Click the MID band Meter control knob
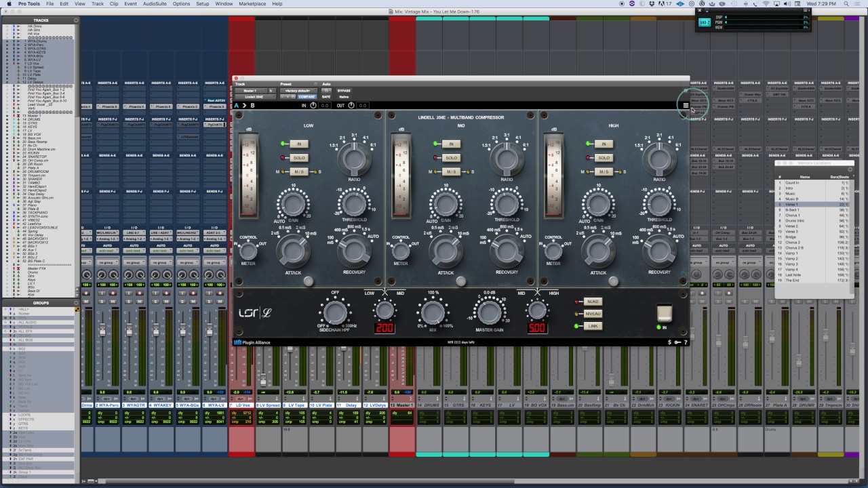Viewport: 868px width, 488px height. [x=401, y=251]
